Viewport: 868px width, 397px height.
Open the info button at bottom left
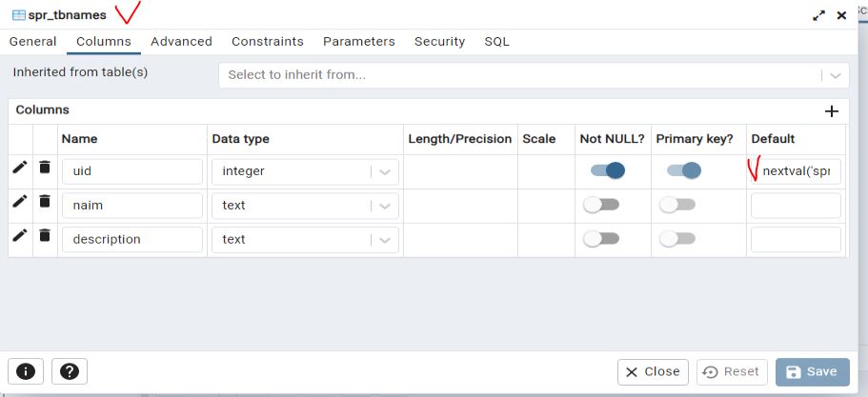[26, 371]
